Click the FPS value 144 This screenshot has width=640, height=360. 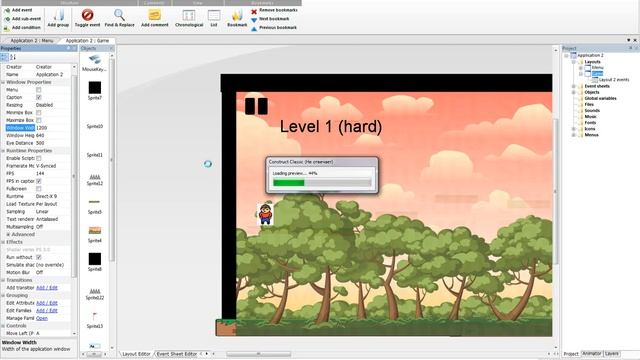[x=40, y=174]
